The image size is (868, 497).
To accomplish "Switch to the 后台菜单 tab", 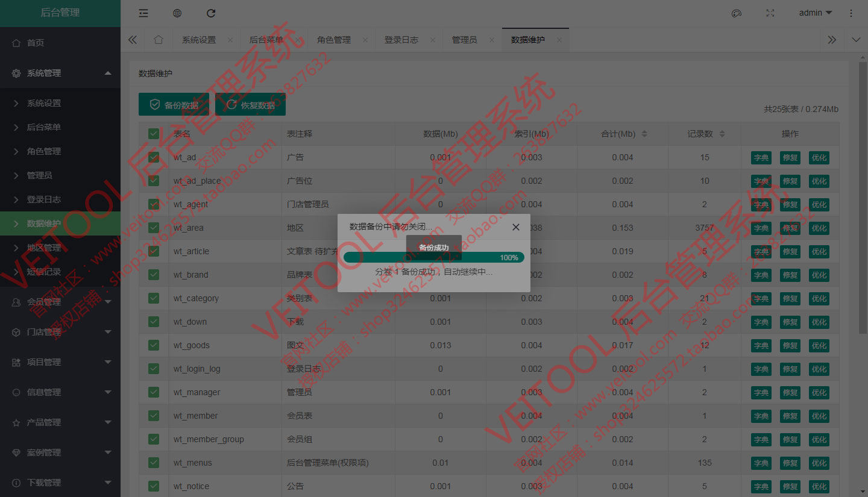I will [x=266, y=40].
